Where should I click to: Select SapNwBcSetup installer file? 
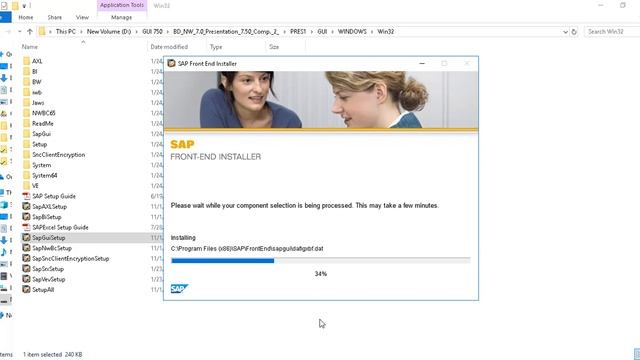tap(51, 248)
